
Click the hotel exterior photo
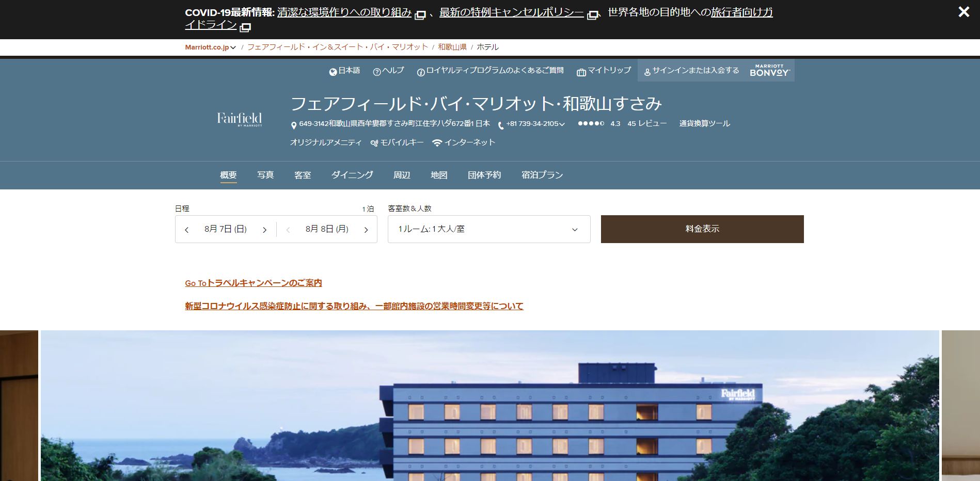coord(490,406)
